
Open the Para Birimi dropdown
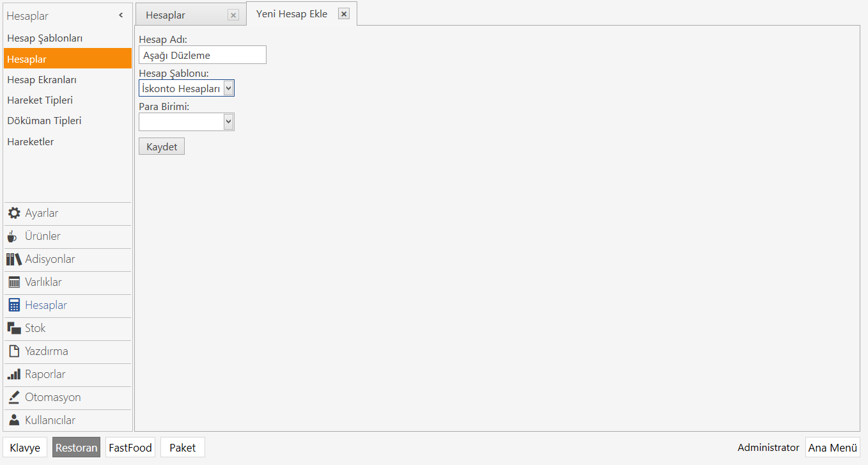(x=229, y=122)
